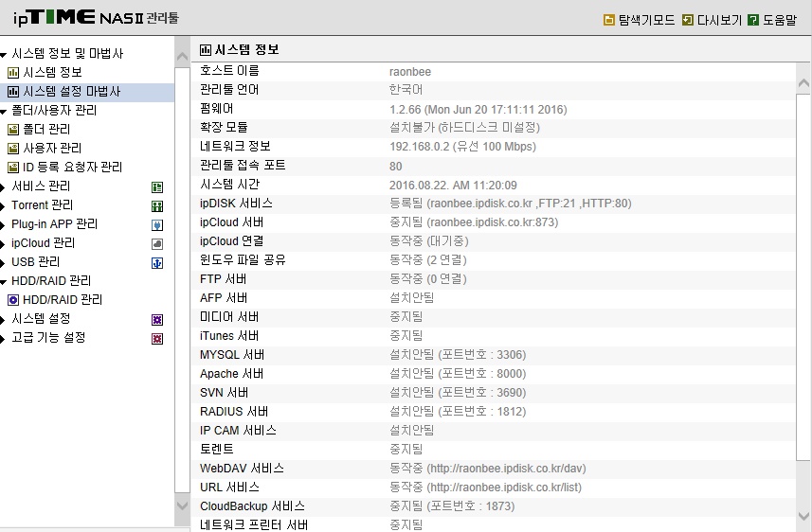
Task: Click the 도움말 question mark icon
Action: [753, 20]
